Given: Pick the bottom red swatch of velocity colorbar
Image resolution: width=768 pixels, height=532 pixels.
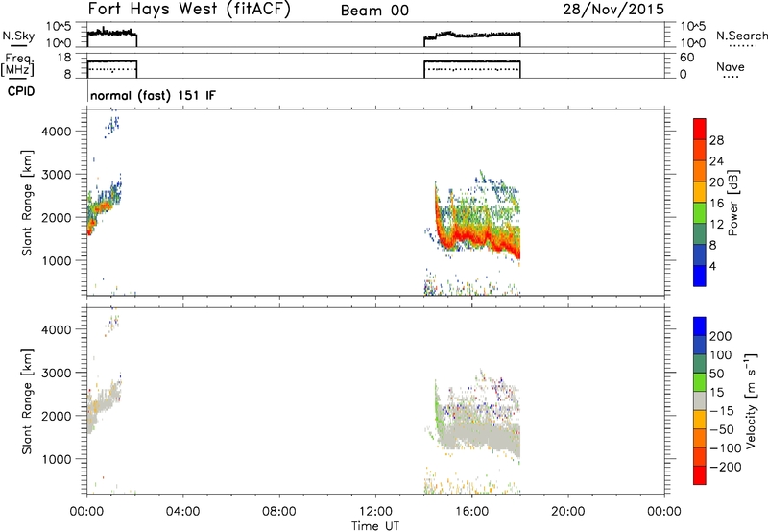Looking at the screenshot, I should [700, 475].
